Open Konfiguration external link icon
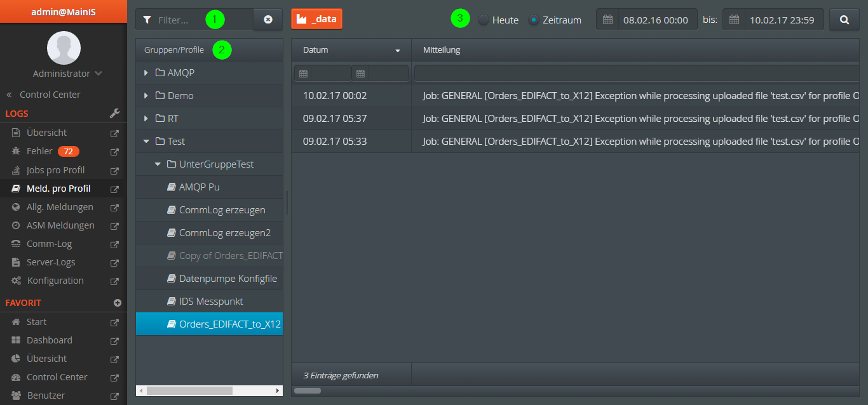 pyautogui.click(x=115, y=281)
